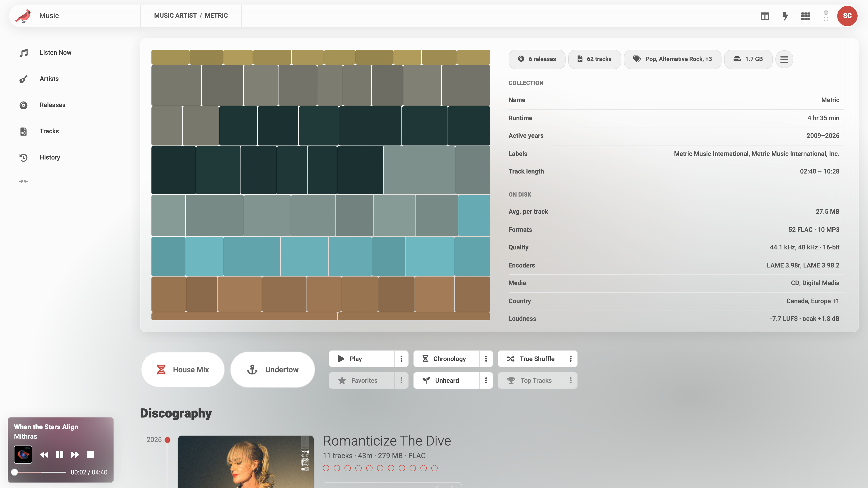Click the 2026 timeline marker dot
This screenshot has width=868, height=488.
167,440
